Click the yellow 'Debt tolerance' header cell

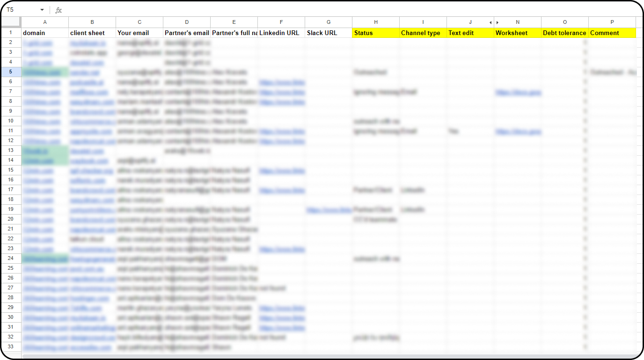[x=564, y=33]
